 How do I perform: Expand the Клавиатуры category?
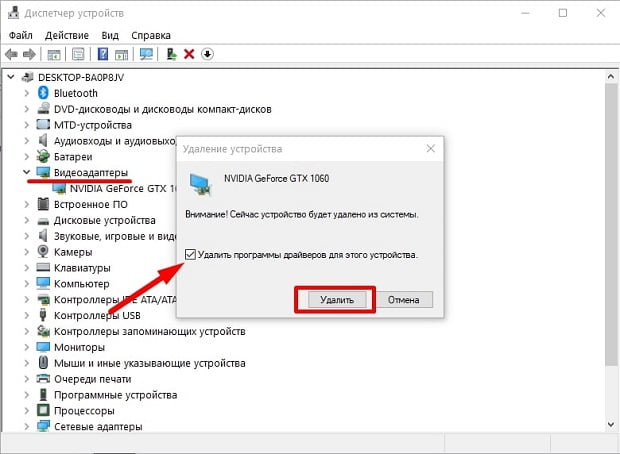click(26, 268)
